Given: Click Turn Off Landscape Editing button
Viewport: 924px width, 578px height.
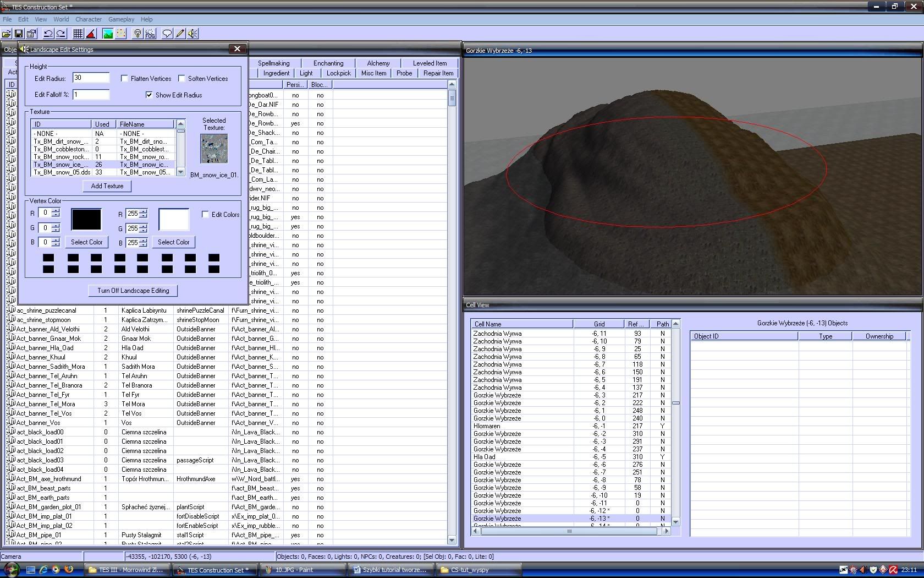Looking at the screenshot, I should click(x=134, y=291).
